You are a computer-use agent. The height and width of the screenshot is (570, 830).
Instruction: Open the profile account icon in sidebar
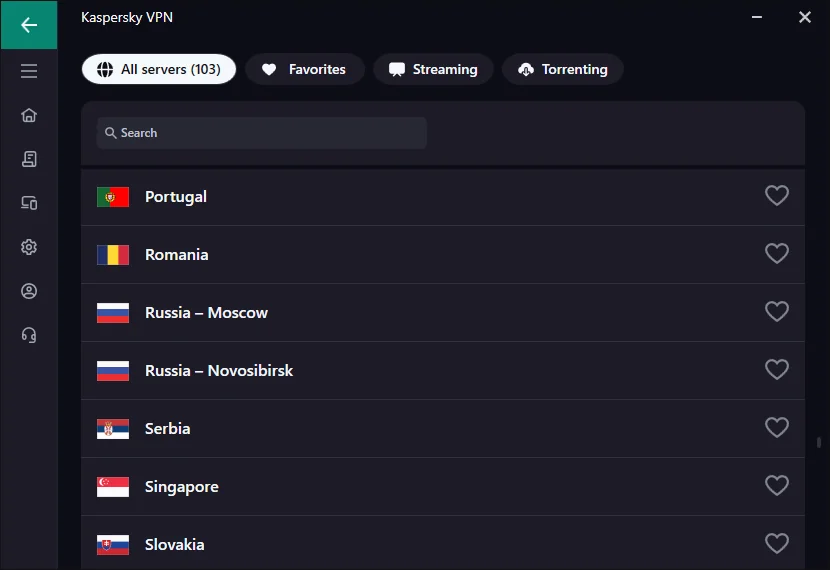[29, 291]
